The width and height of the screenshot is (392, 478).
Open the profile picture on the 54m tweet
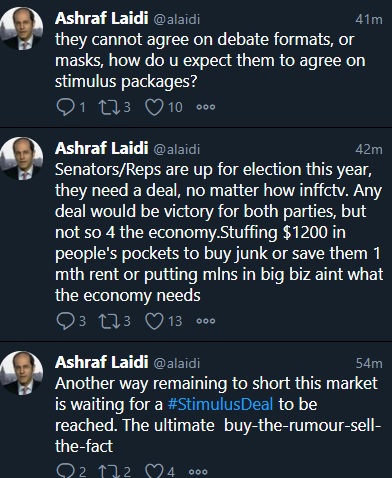click(x=22, y=372)
